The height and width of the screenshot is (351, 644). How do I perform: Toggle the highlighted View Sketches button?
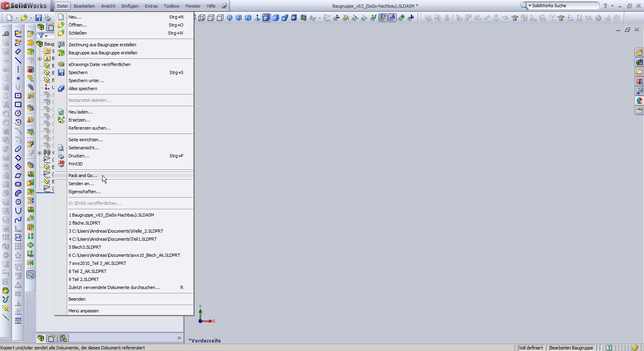[382, 18]
